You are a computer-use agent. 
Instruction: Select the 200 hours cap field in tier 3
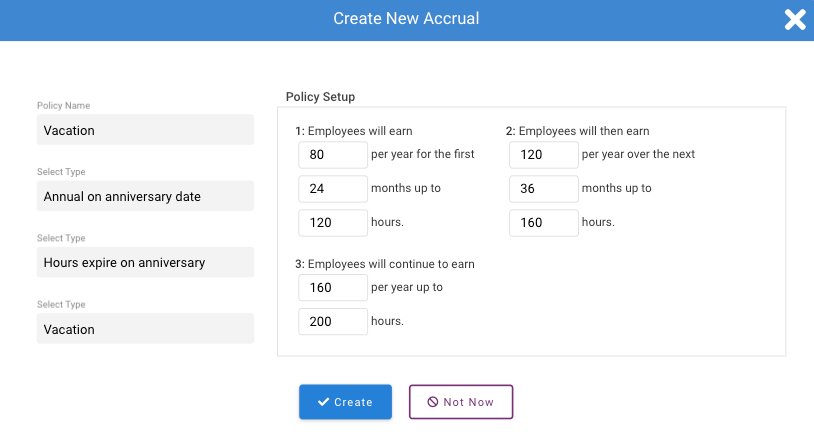pos(333,322)
